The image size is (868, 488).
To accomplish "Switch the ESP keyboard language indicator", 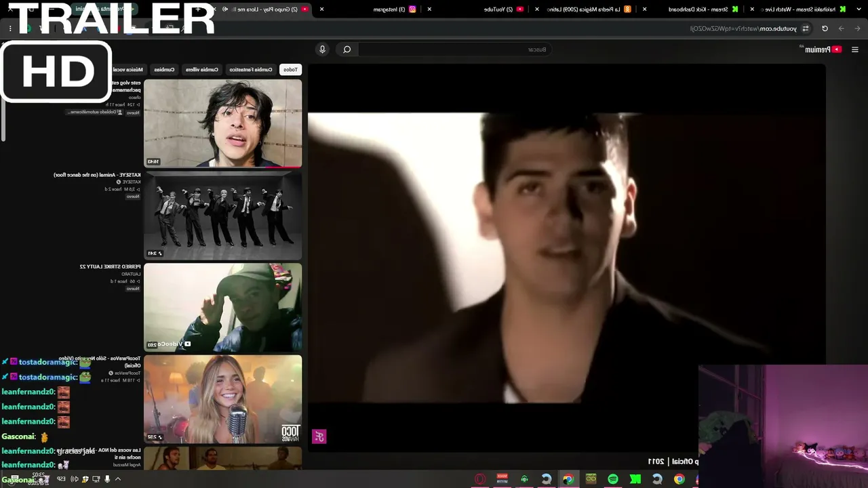I will pos(61,479).
